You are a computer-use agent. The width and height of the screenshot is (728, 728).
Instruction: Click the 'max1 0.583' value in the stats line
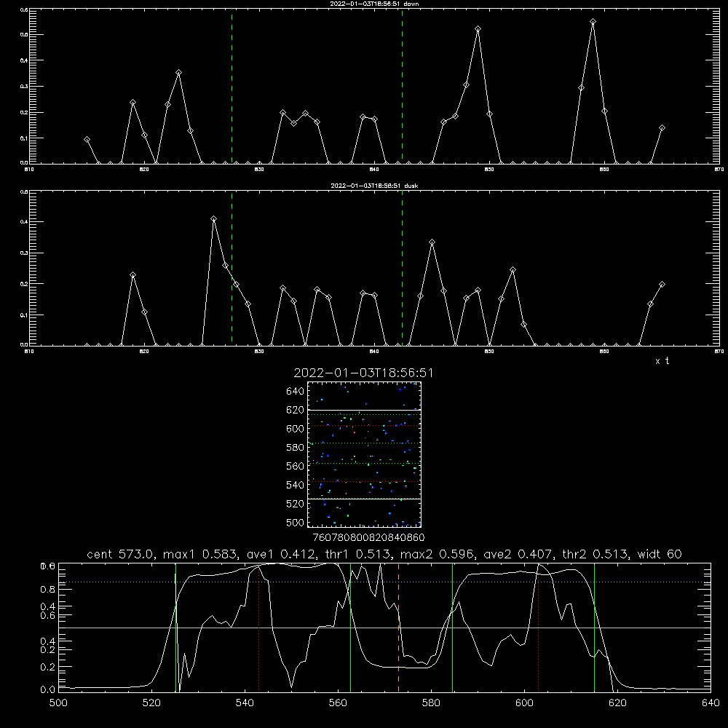[201, 554]
